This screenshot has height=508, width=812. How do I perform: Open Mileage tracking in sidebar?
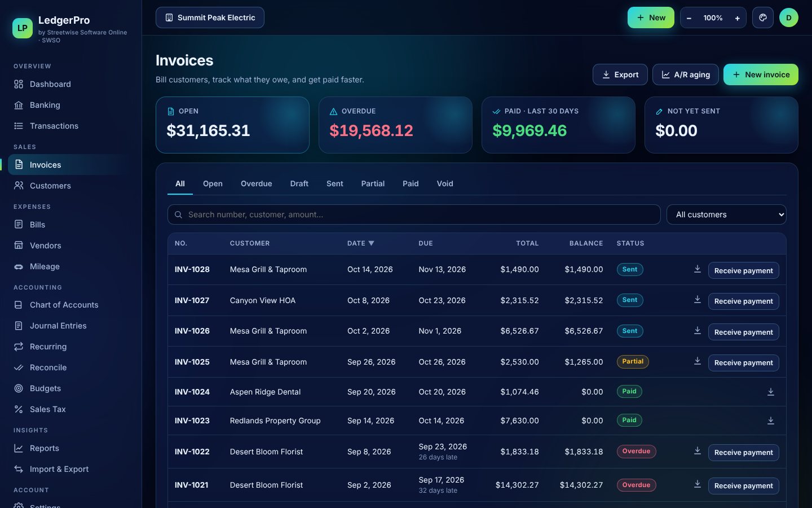tap(70, 266)
